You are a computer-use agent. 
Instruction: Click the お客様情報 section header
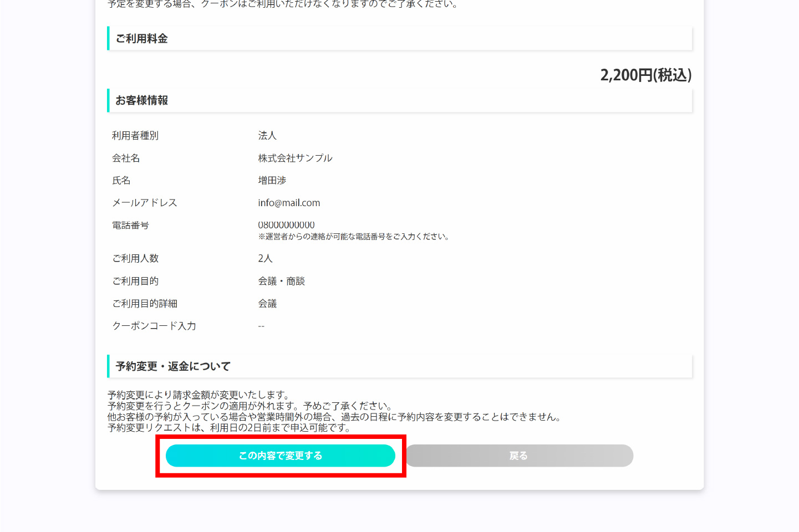tap(141, 101)
